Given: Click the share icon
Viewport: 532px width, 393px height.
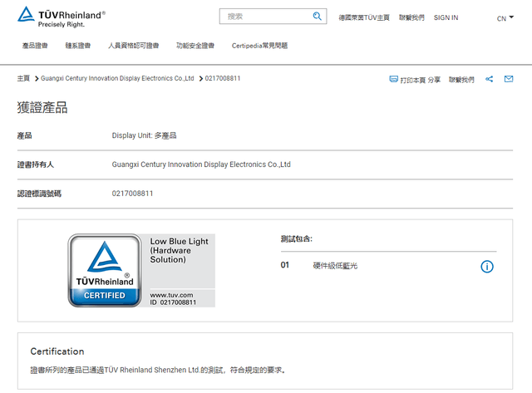Looking at the screenshot, I should pos(489,79).
